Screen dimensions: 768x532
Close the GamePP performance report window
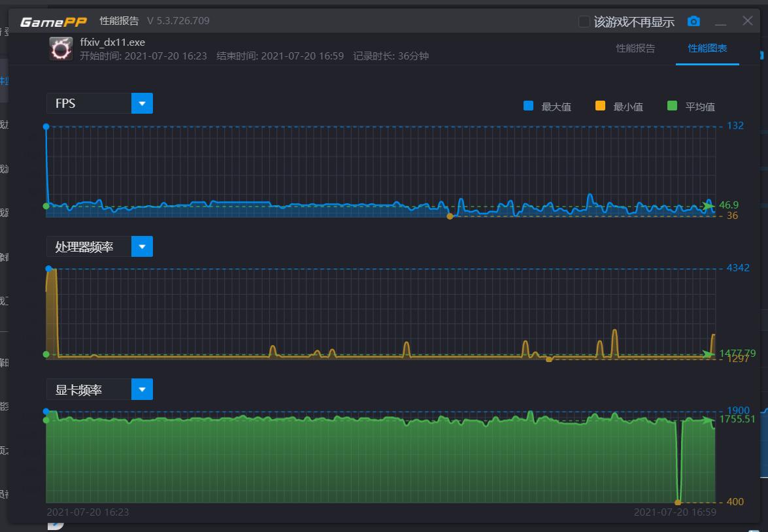pyautogui.click(x=748, y=21)
